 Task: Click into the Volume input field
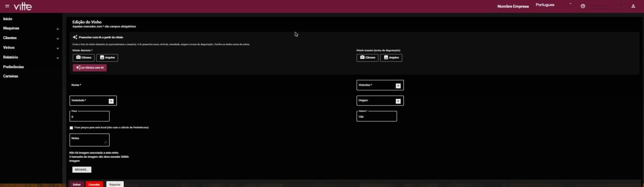click(377, 117)
